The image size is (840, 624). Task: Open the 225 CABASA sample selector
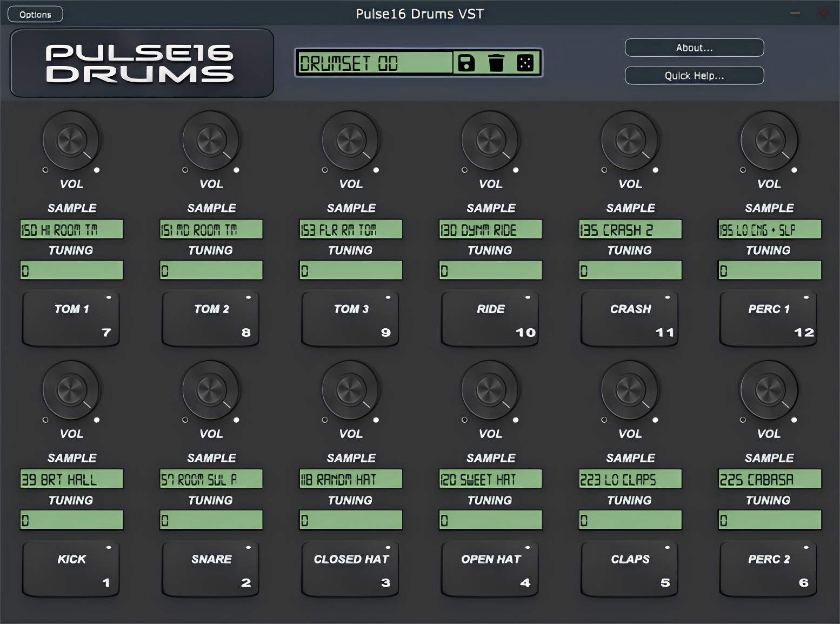(770, 479)
